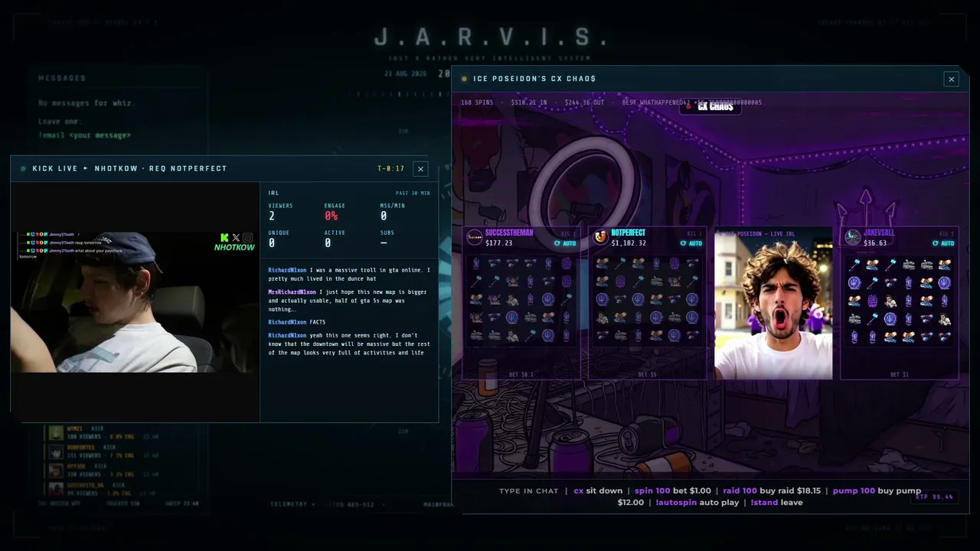This screenshot has width=980, height=551.
Task: Click the JAKEVSALL player name
Action: (879, 233)
